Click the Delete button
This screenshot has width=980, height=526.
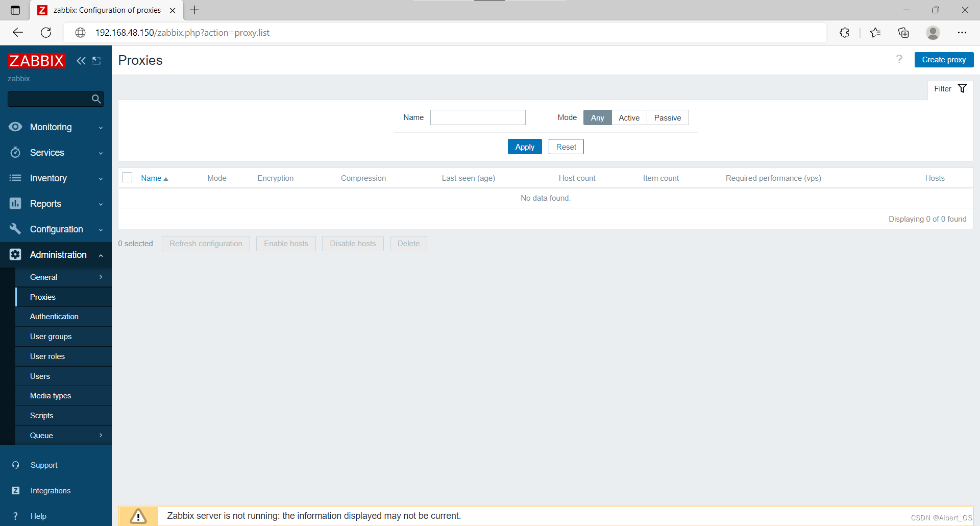click(408, 244)
